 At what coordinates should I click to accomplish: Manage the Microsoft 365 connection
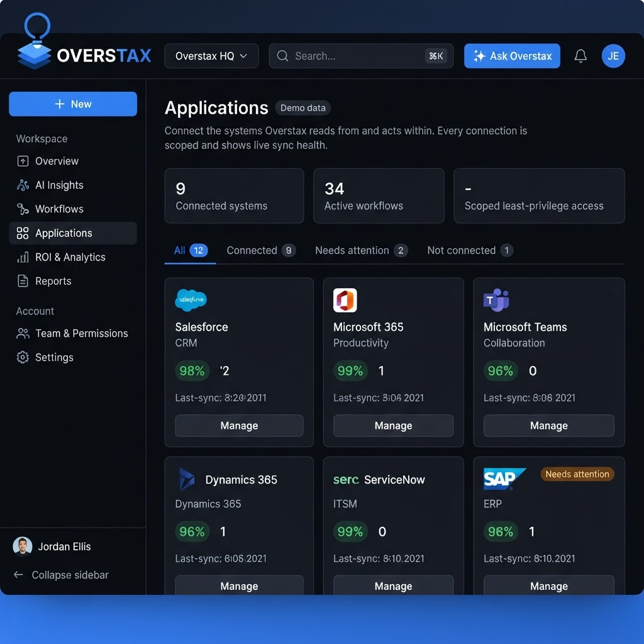coord(394,426)
